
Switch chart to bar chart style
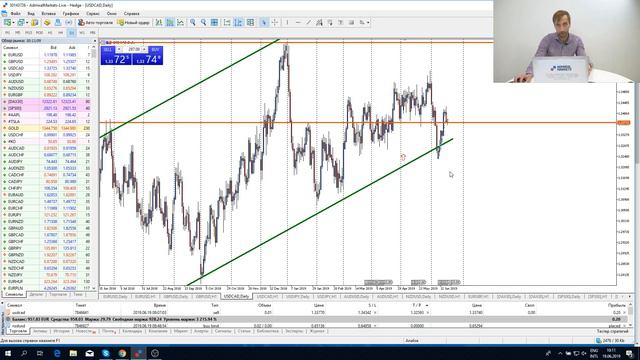pos(158,22)
